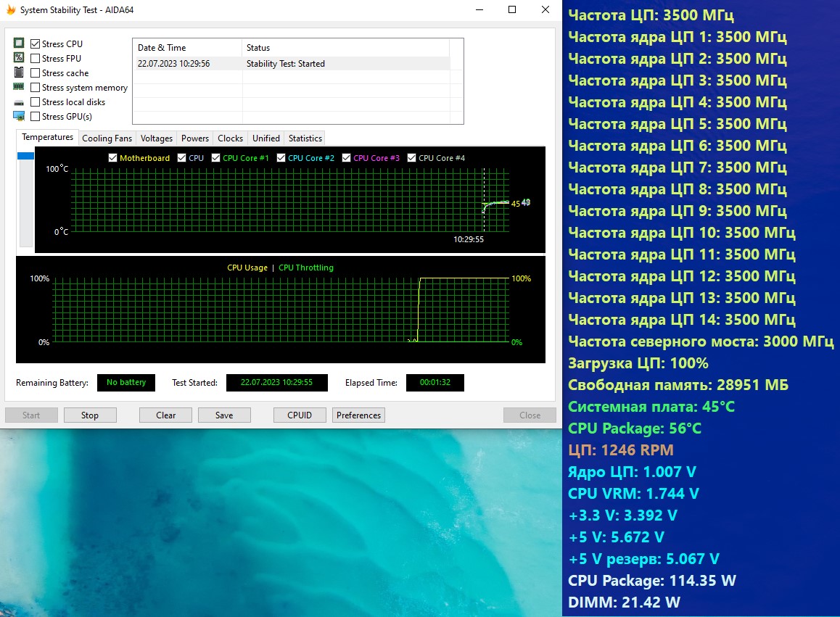840x617 pixels.
Task: Open the Statistics tab
Action: point(305,138)
